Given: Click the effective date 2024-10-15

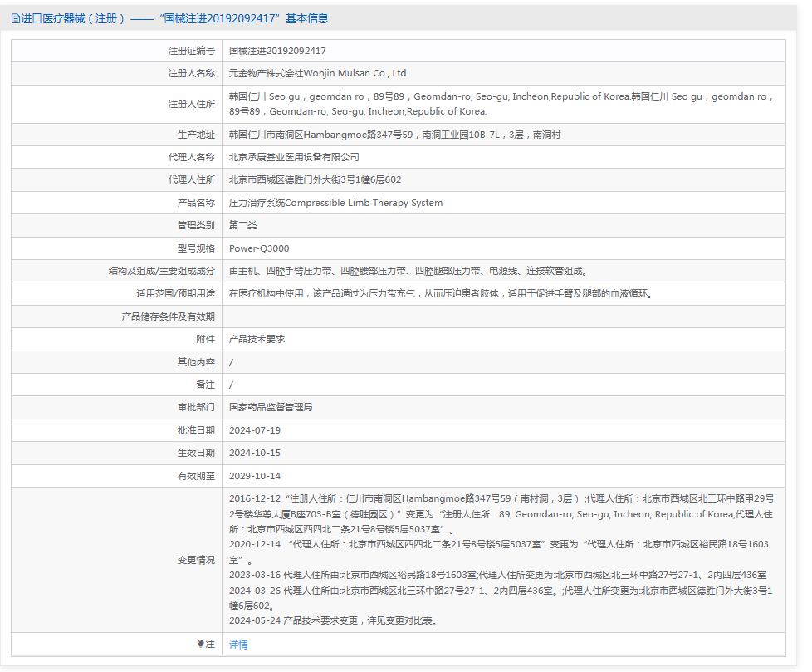Looking at the screenshot, I should (x=256, y=453).
